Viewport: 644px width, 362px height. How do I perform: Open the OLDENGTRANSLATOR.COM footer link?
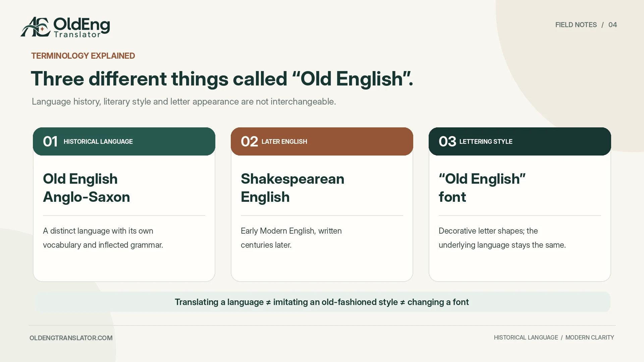point(71,338)
